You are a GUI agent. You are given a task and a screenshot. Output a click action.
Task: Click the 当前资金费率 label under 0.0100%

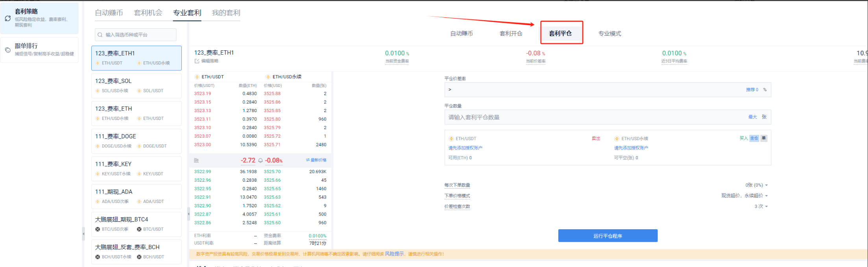[x=397, y=61]
